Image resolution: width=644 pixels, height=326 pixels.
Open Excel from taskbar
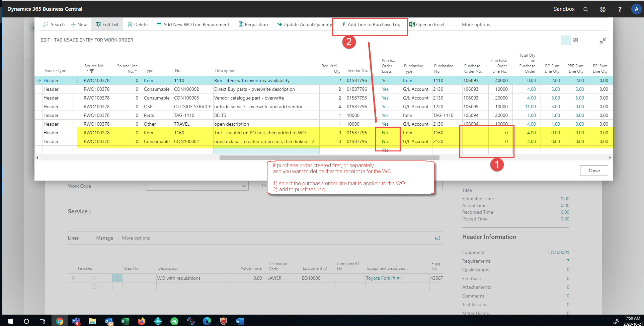coord(125,321)
